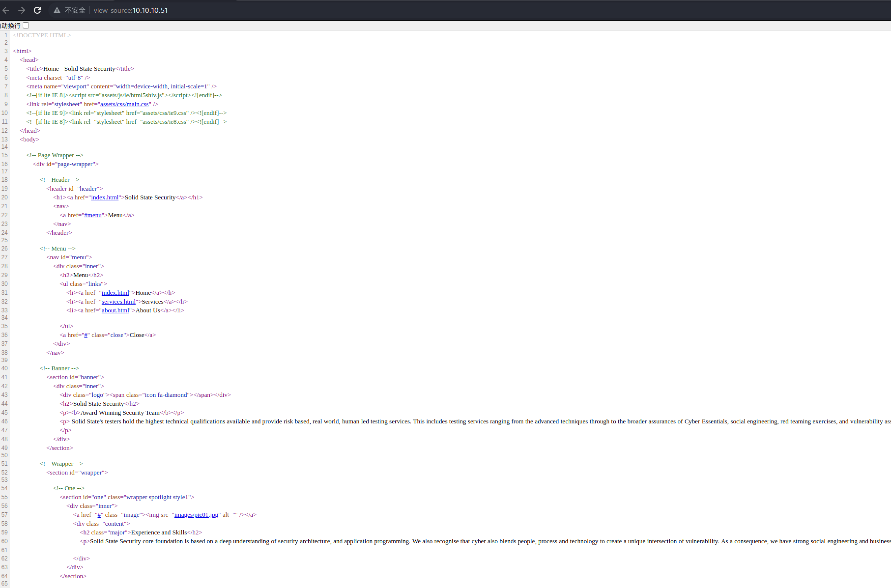Open the images/pic01.jpg link

click(x=196, y=515)
